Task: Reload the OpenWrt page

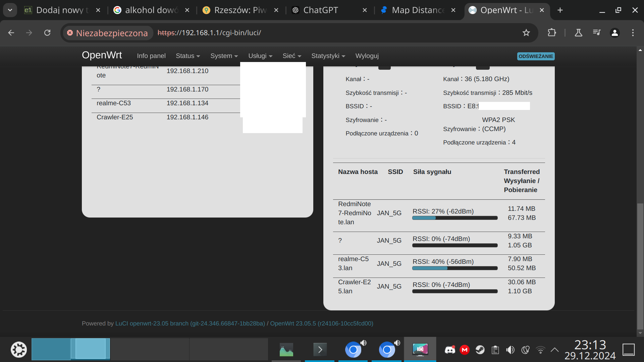Action: tap(47, 33)
